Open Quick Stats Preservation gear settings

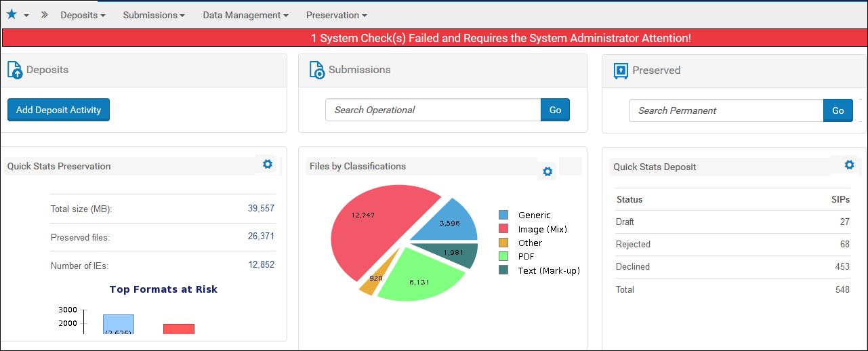[x=268, y=164]
